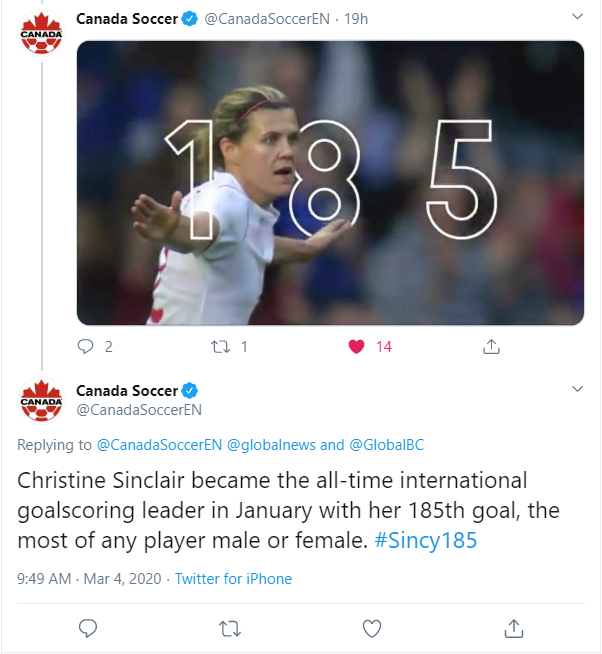602x654 pixels.
Task: Open the first tweet's more options chevron
Action: coord(577,17)
